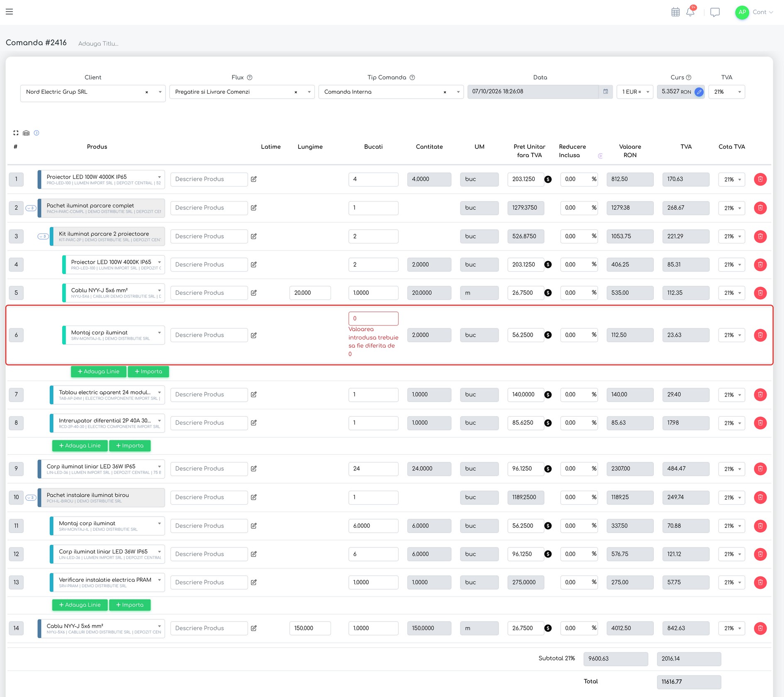Screen dimensions: 784x697
Task: Click the Flux help question icon
Action: [250, 78]
